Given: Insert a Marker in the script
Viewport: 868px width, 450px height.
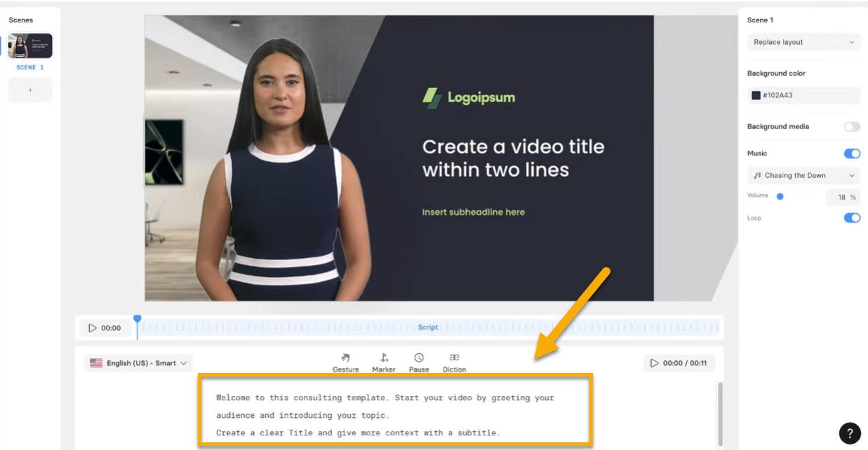Looking at the screenshot, I should (x=384, y=358).
